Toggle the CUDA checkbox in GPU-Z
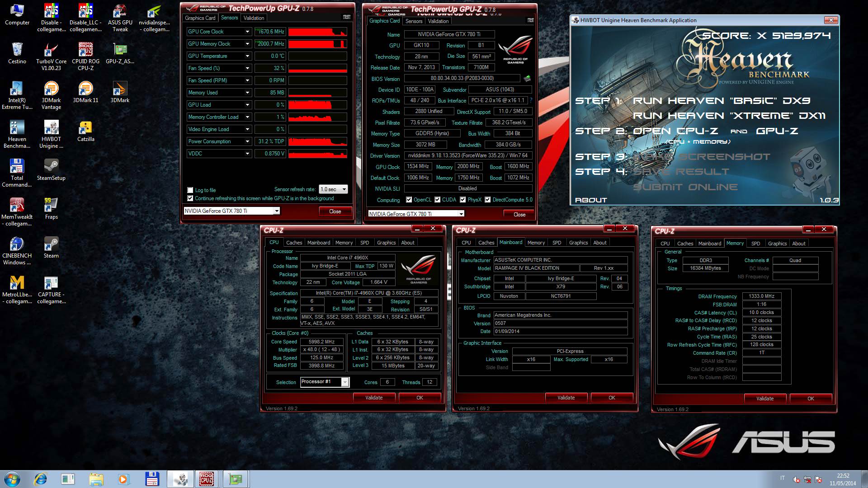This screenshot has height=488, width=868. coord(437,200)
